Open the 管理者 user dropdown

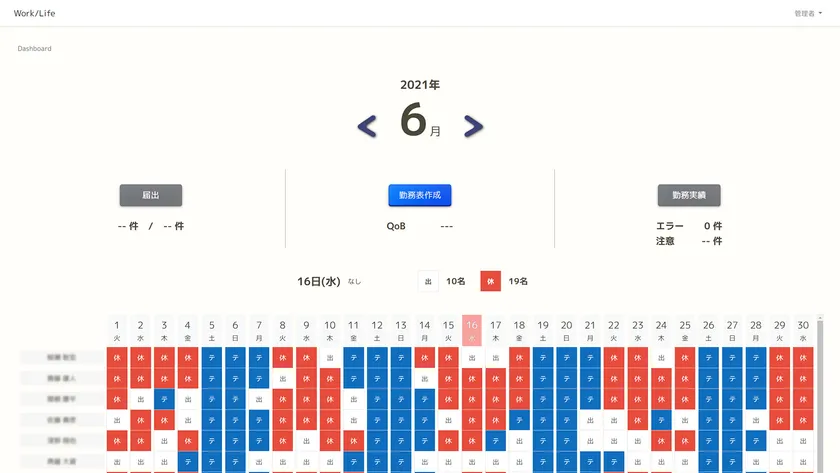click(808, 14)
